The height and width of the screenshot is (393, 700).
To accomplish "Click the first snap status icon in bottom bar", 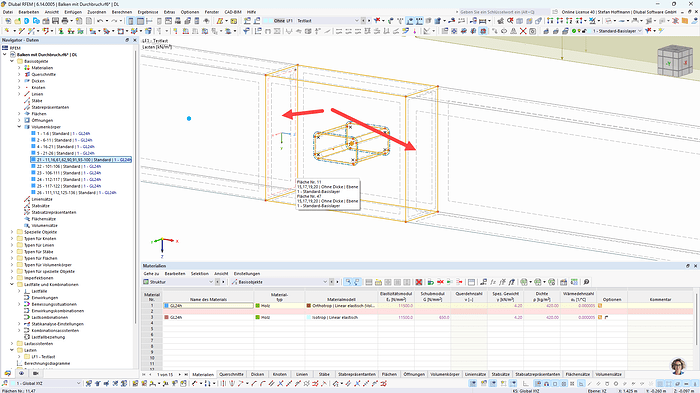I will point(472,384).
